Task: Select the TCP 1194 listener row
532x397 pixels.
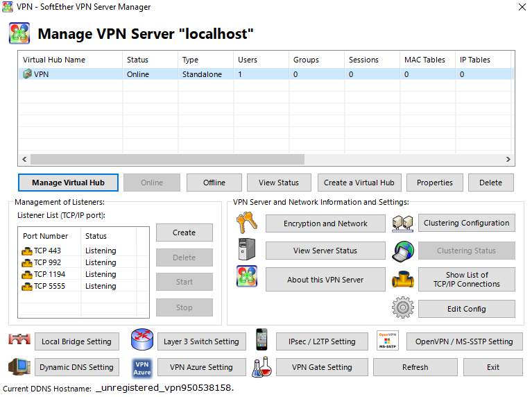Action: click(x=83, y=274)
